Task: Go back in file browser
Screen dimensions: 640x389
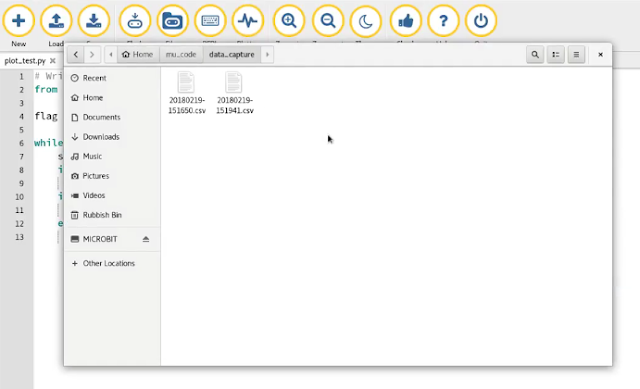Action: (76, 54)
